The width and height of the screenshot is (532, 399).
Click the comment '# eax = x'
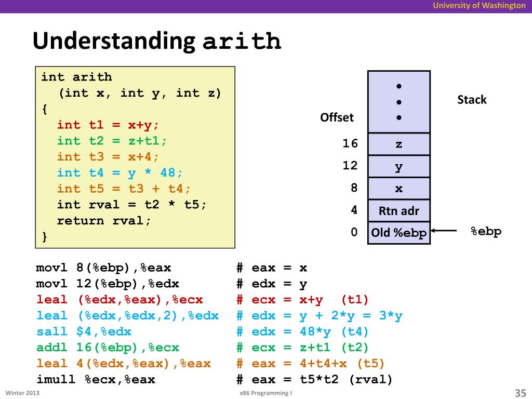click(272, 268)
